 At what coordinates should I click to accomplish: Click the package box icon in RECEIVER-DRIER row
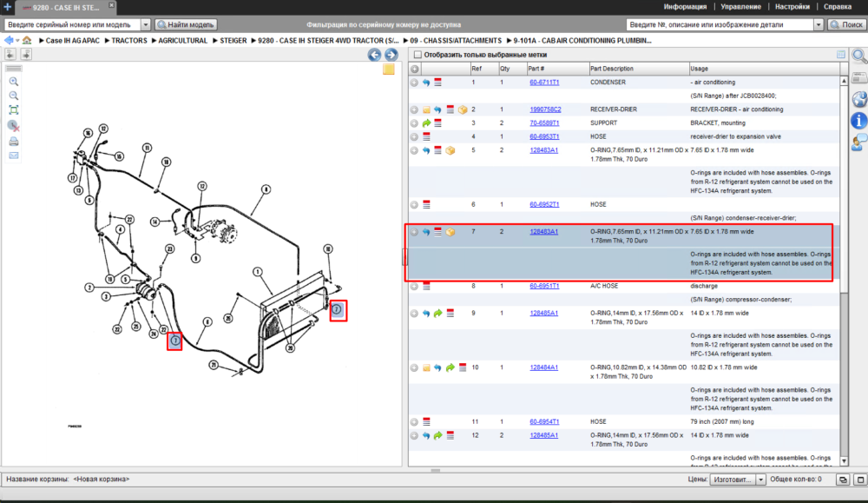tap(463, 109)
